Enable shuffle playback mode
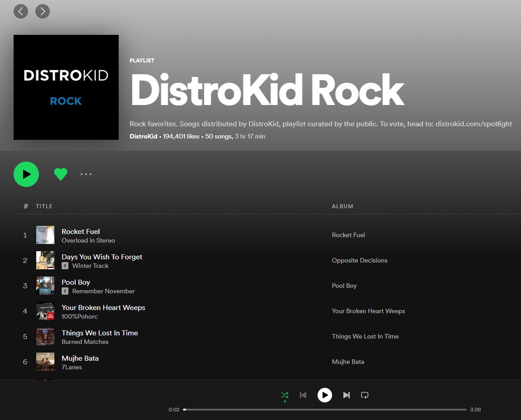This screenshot has width=521, height=420. (x=285, y=395)
